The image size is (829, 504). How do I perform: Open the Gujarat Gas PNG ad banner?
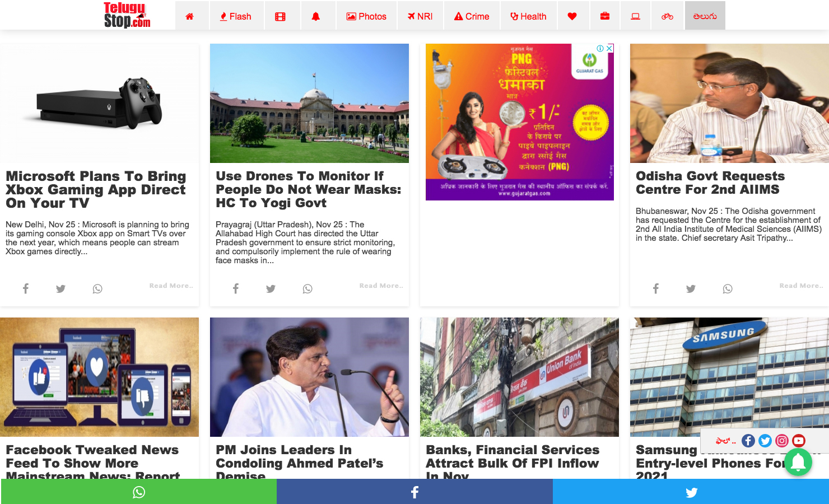(520, 122)
